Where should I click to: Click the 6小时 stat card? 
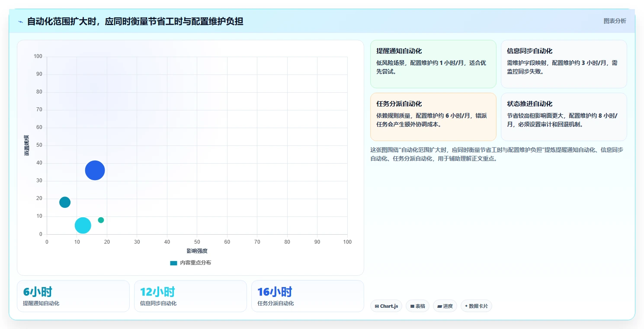pyautogui.click(x=73, y=296)
